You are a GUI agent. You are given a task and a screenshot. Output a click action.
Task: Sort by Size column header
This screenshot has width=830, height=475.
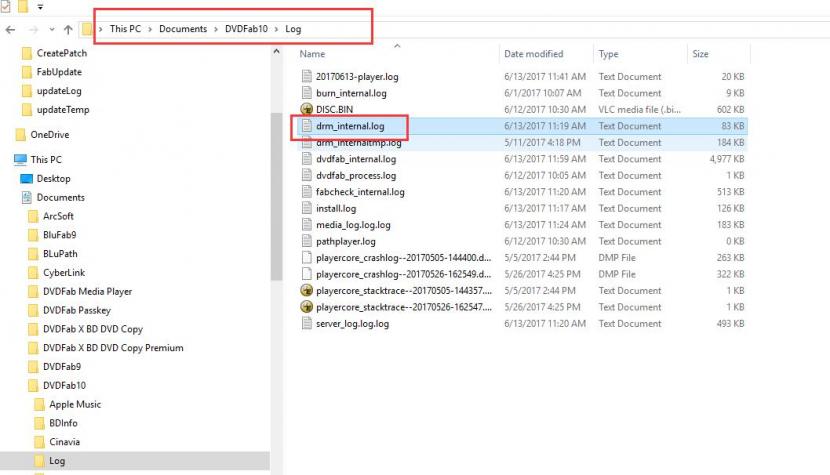700,54
